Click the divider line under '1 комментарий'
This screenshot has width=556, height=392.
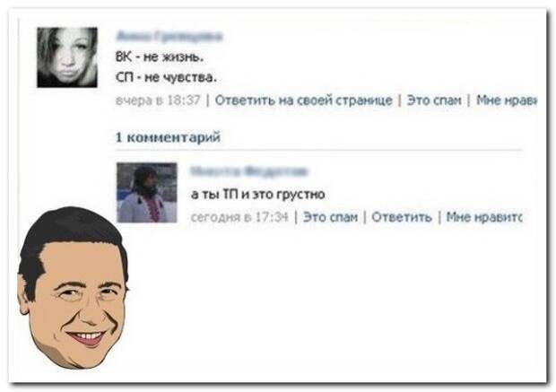point(319,150)
